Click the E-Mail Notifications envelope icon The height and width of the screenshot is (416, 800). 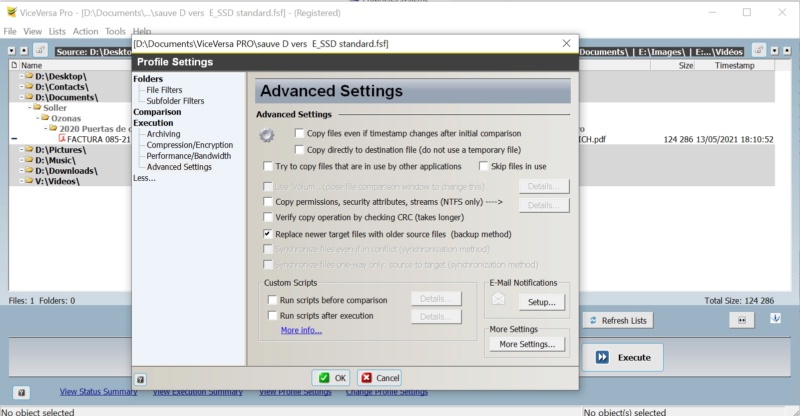tap(498, 299)
